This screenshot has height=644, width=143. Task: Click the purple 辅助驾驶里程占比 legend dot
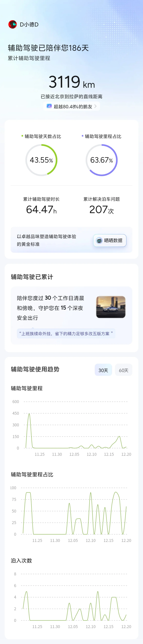pyautogui.click(x=82, y=136)
